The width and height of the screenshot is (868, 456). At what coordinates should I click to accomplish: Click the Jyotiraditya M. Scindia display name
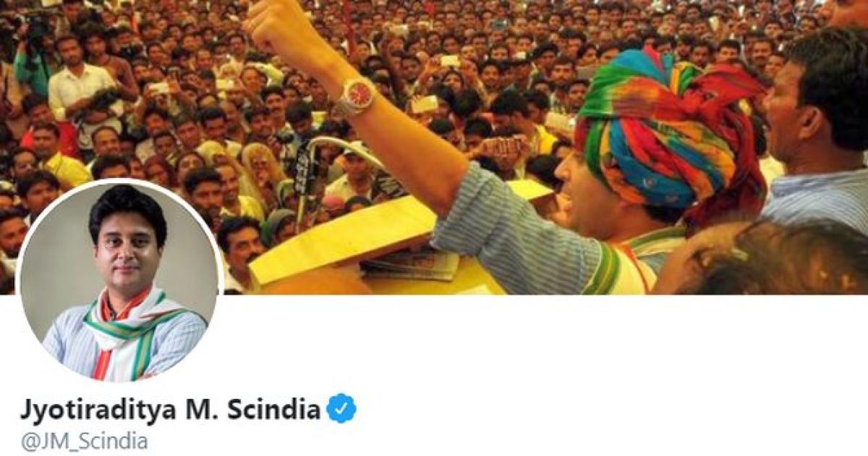coord(170,410)
